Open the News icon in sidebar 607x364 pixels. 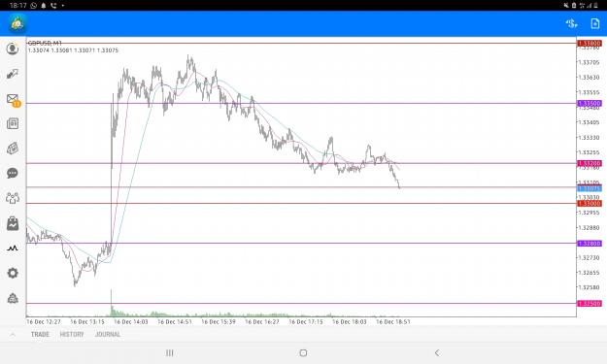click(x=13, y=123)
